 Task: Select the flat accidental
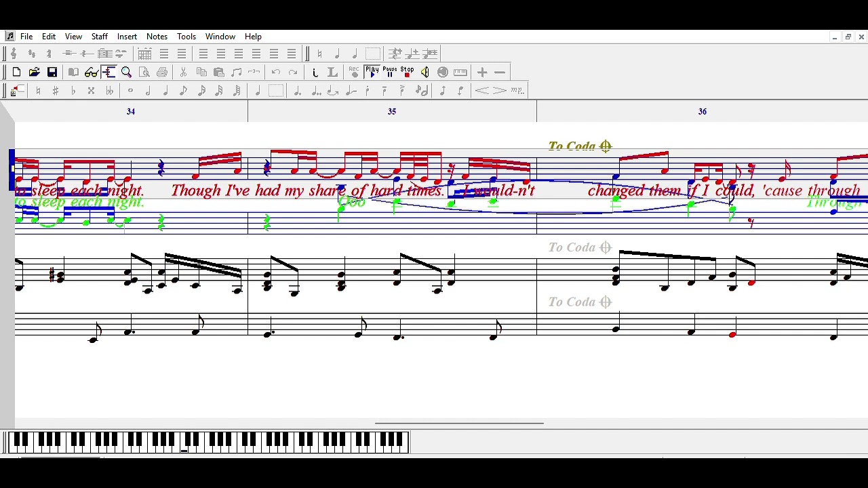point(73,91)
